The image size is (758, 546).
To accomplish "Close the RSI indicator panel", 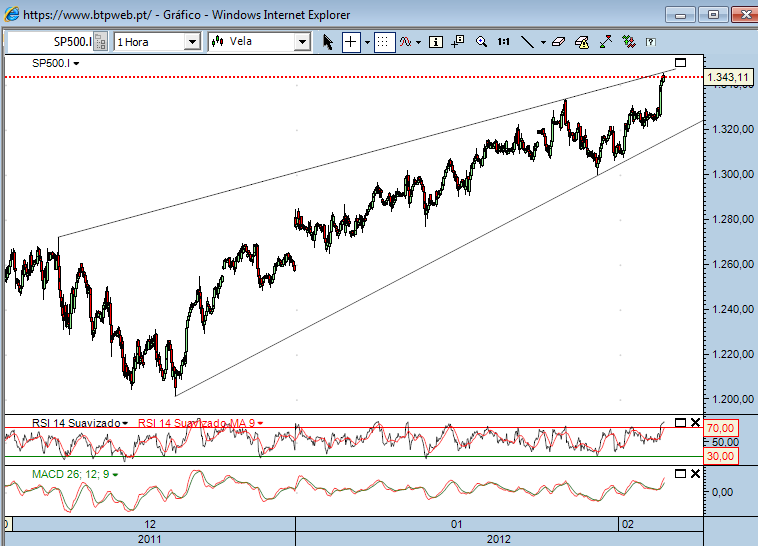I will (x=695, y=423).
